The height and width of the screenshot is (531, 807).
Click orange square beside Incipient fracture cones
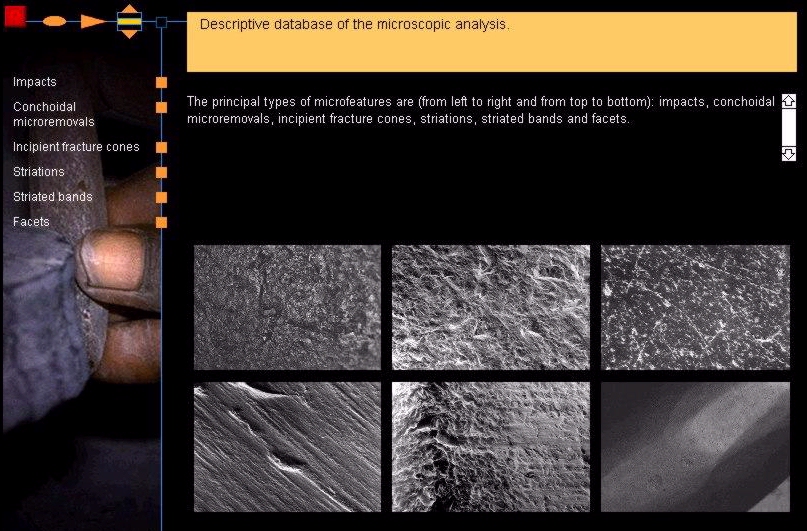point(162,147)
